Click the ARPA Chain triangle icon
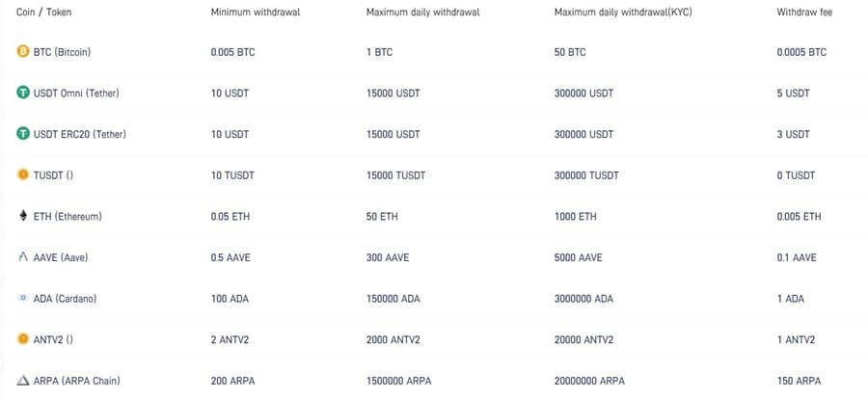868x400 pixels. (x=23, y=381)
